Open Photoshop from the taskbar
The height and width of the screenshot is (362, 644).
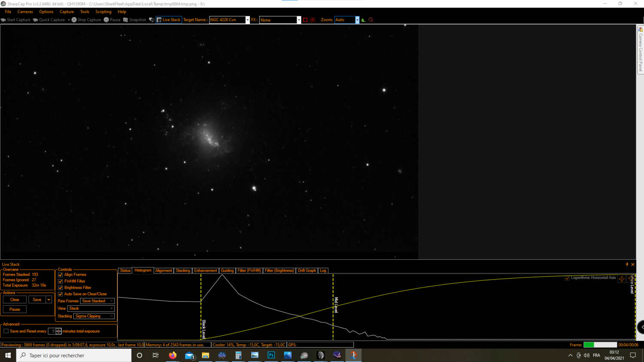point(271,355)
